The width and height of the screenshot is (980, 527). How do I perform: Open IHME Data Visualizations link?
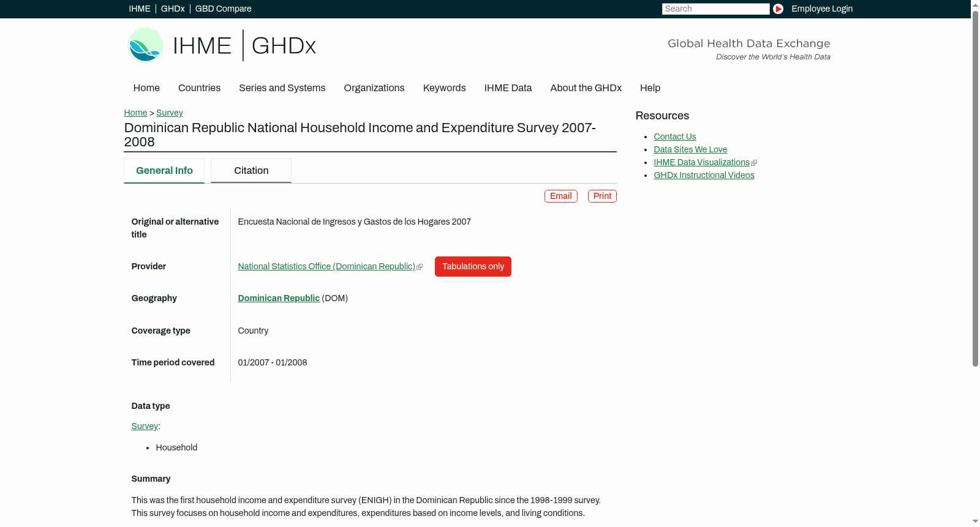point(701,163)
